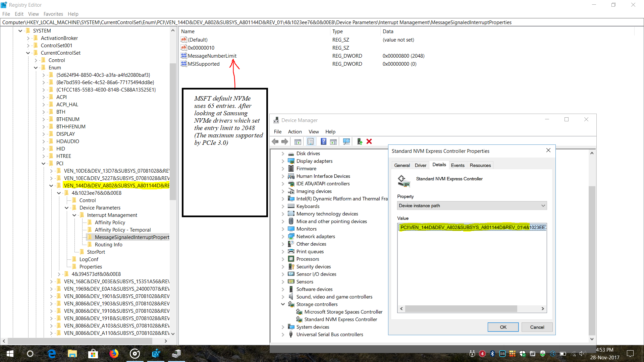Click the registry address path bar

click(x=321, y=22)
